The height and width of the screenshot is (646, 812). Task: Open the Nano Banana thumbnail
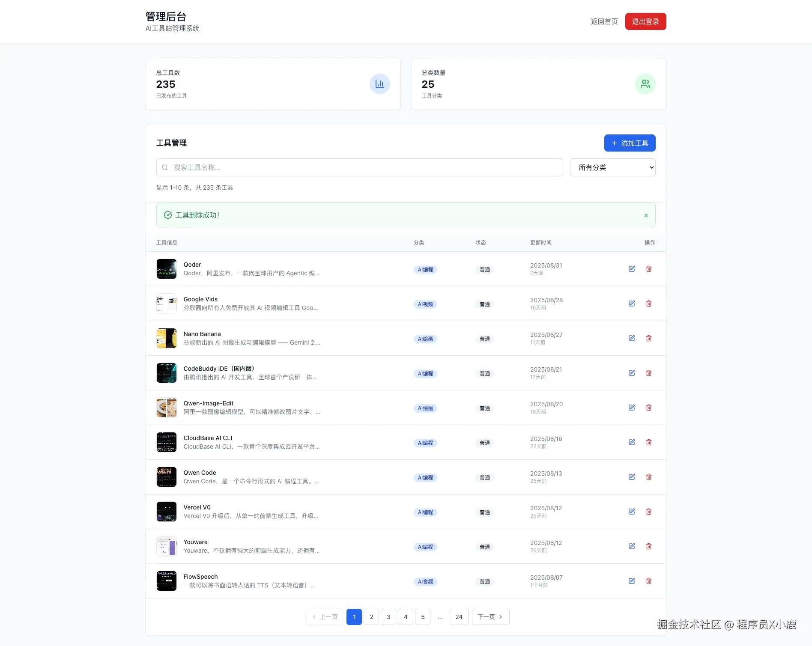pyautogui.click(x=167, y=338)
